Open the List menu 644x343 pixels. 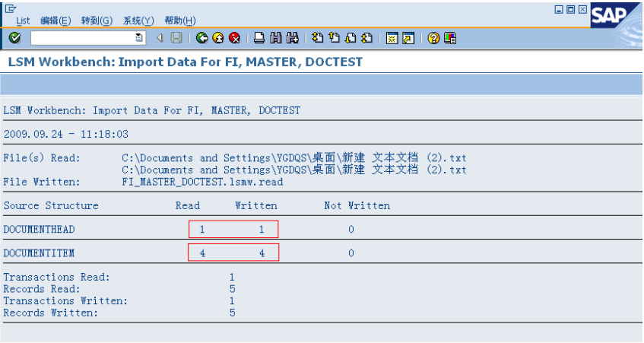point(23,21)
